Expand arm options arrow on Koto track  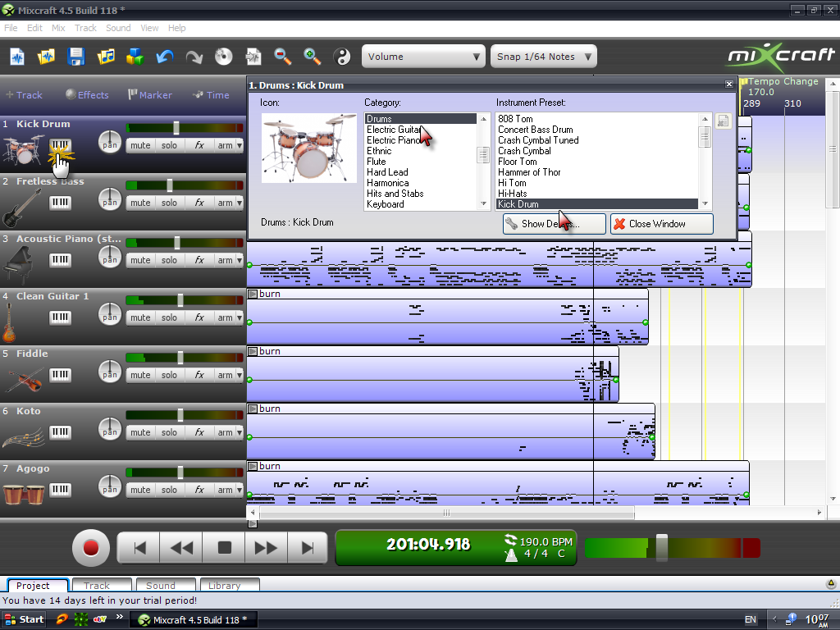click(240, 431)
